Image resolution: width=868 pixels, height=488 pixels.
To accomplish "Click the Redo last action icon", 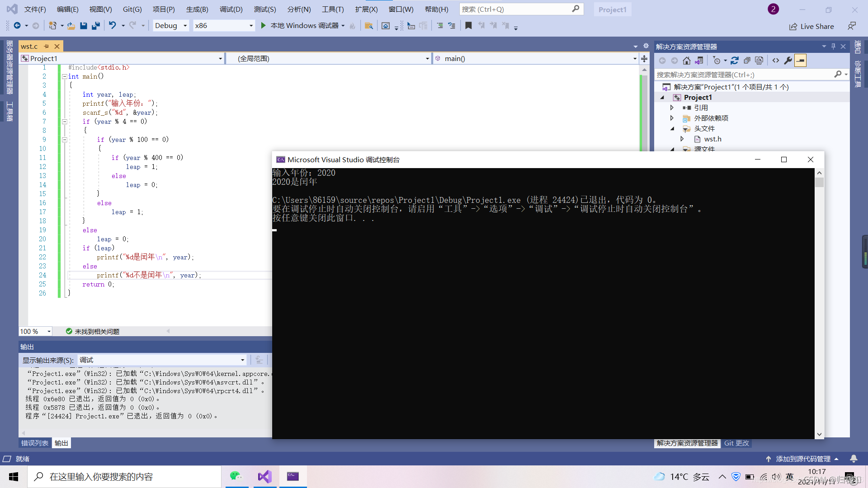I will (x=132, y=26).
